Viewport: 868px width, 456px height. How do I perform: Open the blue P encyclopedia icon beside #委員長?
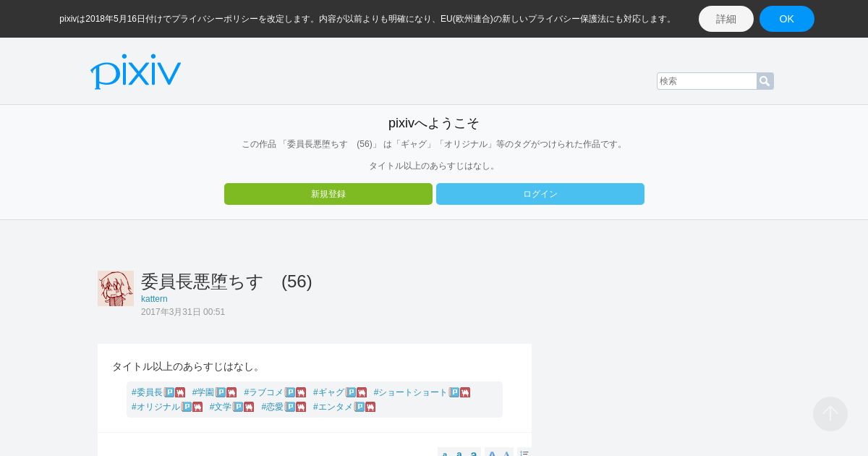click(x=169, y=392)
